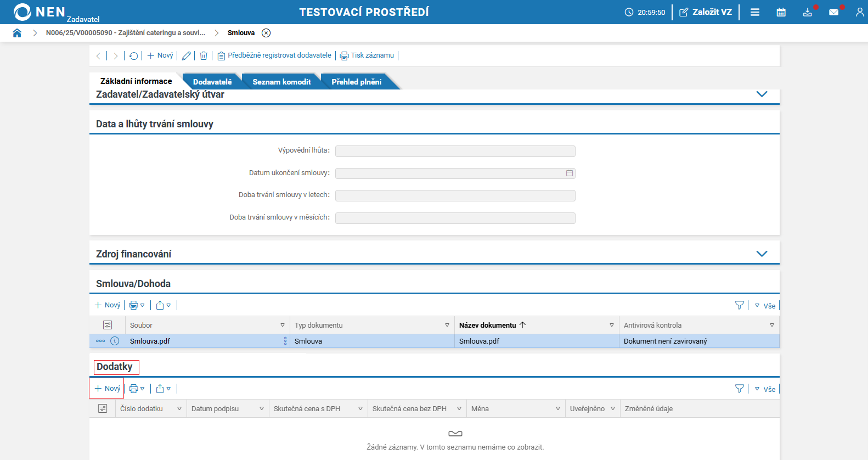Click Nový button under Dodatky
Screen dimensions: 868x460
tap(108, 389)
